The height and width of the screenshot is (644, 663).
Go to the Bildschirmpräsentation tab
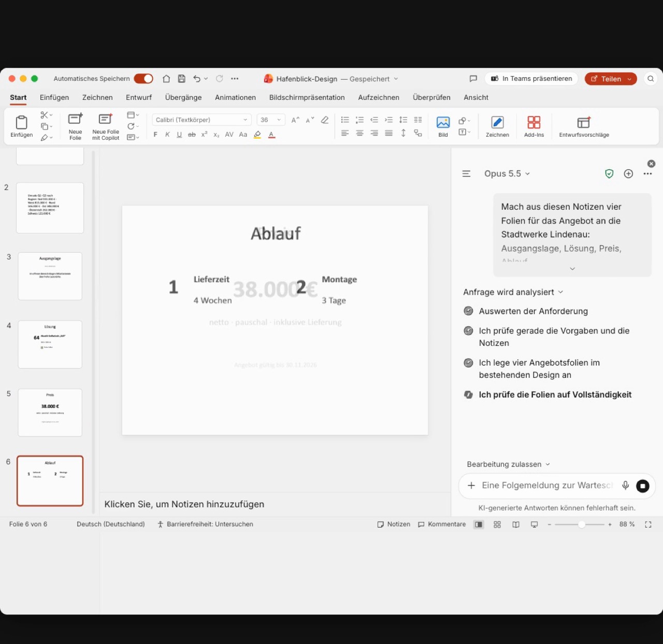307,97
